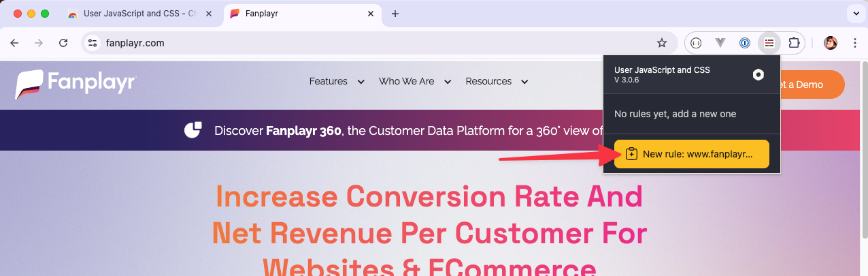Viewport: 868px width, 276px height.
Task: Toggle the User JavaScript and CSS extension icon
Action: [769, 43]
